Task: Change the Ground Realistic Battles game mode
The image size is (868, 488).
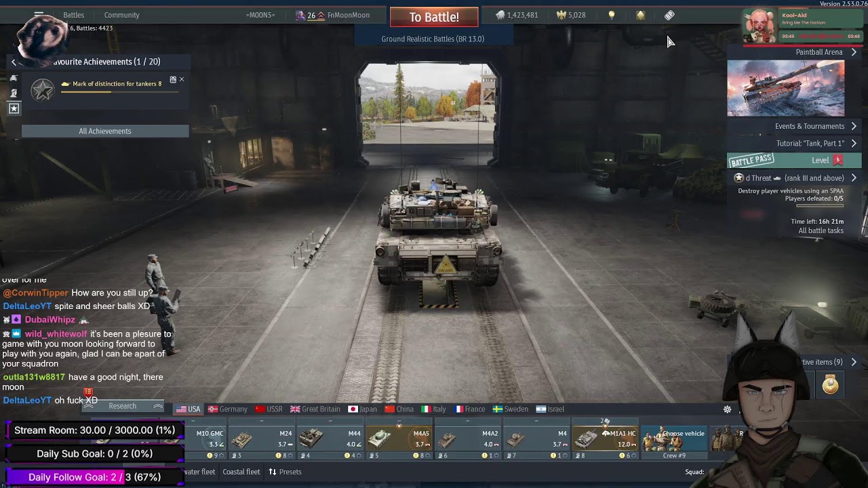Action: (433, 39)
